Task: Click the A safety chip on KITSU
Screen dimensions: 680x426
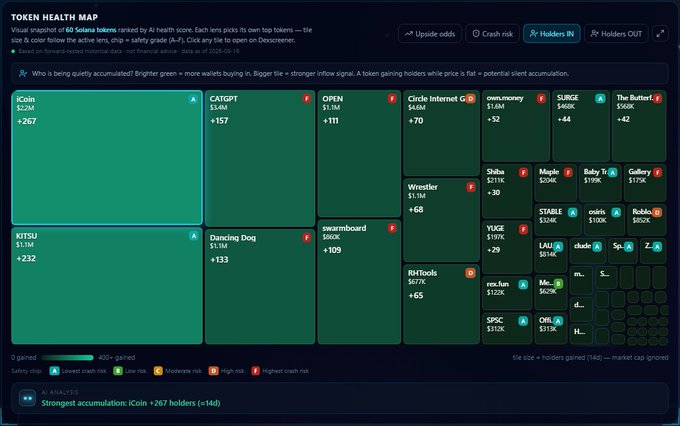Action: click(x=193, y=236)
